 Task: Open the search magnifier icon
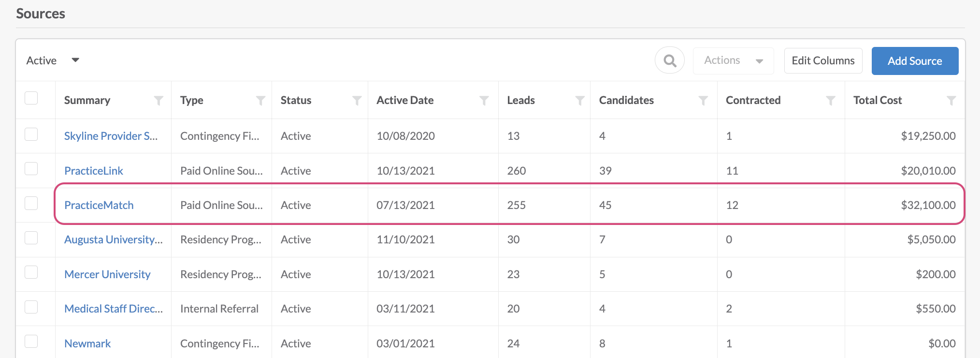[669, 60]
